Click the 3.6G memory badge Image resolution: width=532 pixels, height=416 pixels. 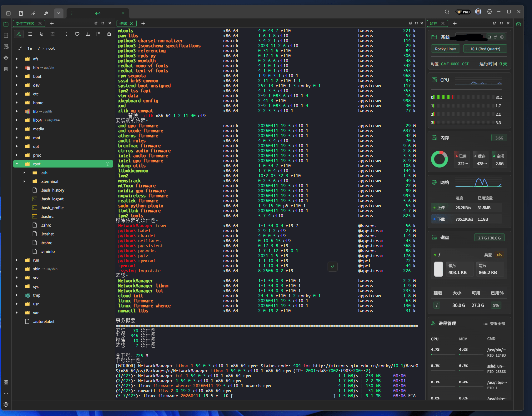[499, 138]
